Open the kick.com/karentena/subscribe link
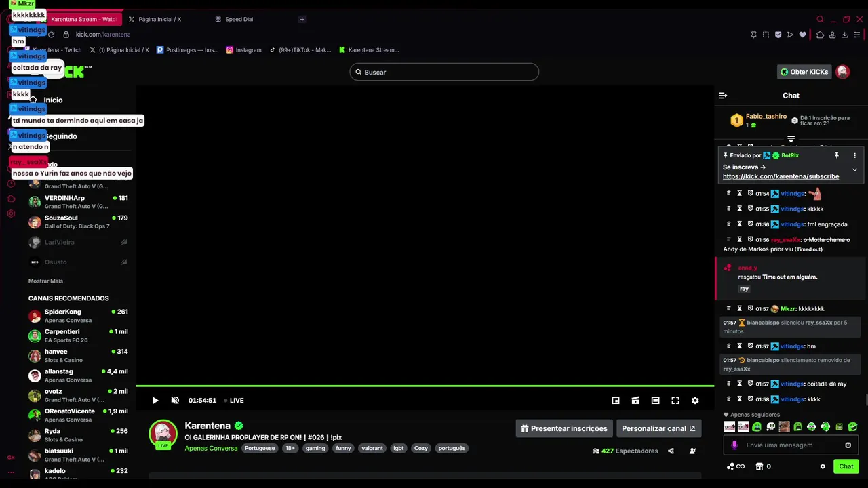868x488 pixels. point(781,176)
